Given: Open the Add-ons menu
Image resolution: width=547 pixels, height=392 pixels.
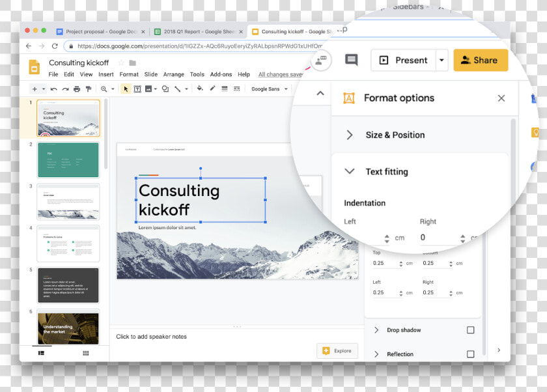Looking at the screenshot, I should point(221,74).
